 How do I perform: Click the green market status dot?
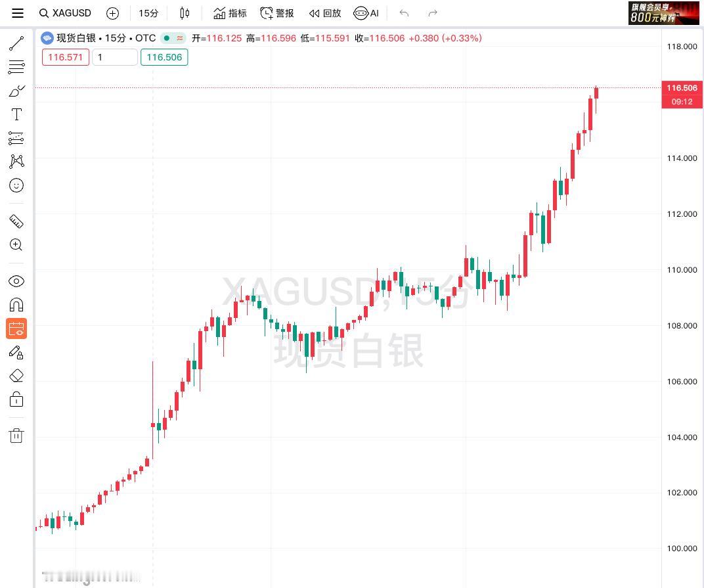(167, 38)
